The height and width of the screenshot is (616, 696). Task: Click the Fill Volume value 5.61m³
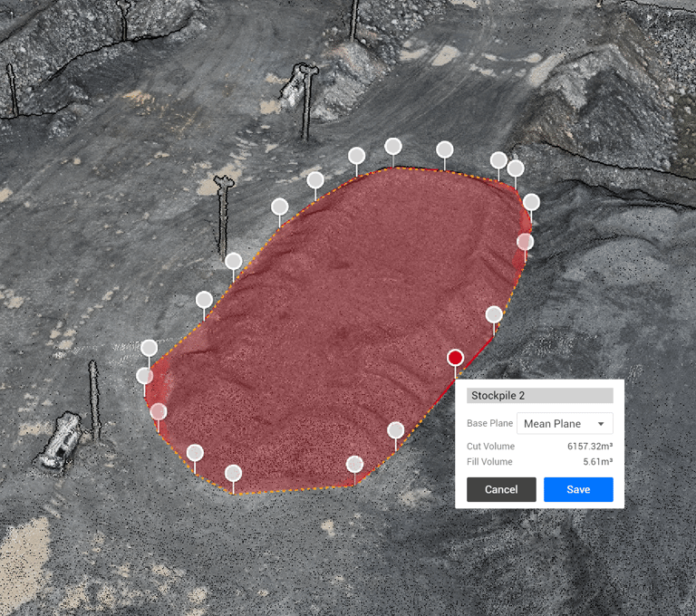point(597,462)
